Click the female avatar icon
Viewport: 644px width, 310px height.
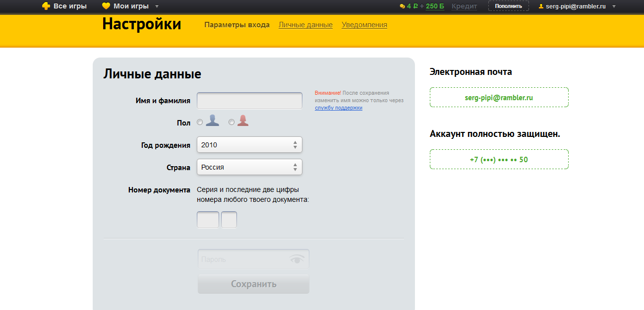coord(243,121)
